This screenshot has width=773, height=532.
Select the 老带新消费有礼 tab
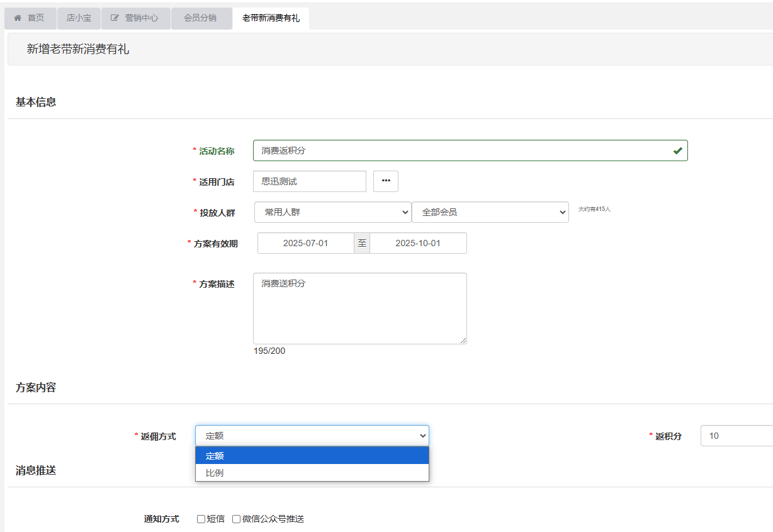pyautogui.click(x=271, y=18)
